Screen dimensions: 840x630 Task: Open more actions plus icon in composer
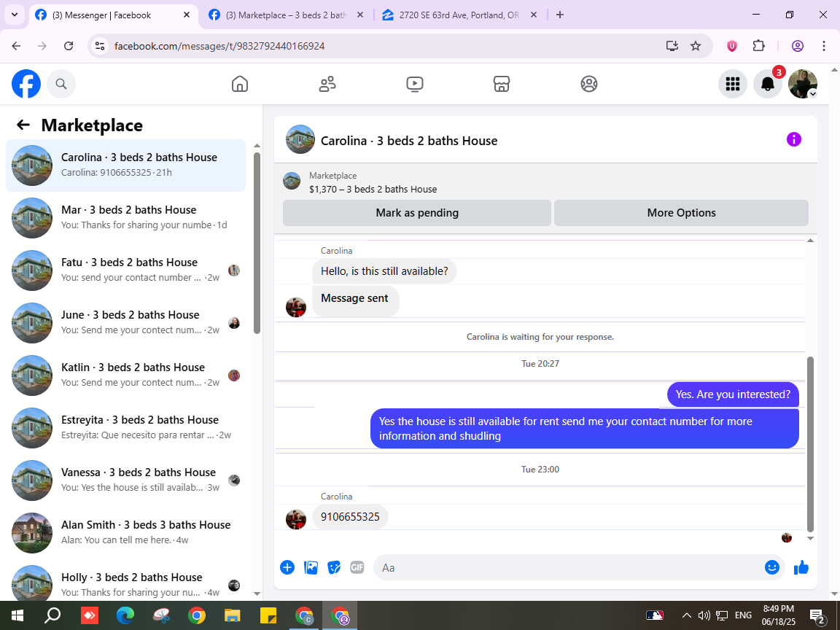287,567
